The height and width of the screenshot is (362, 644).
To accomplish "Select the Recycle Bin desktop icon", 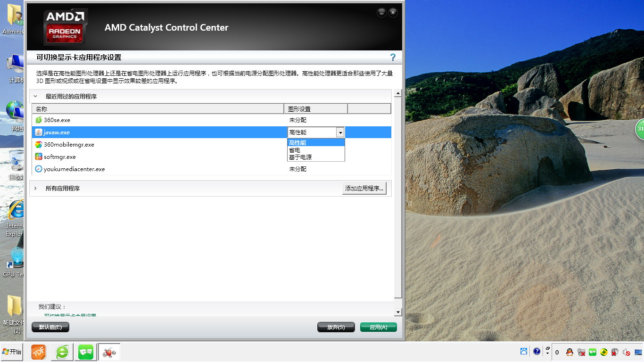I will (15, 165).
